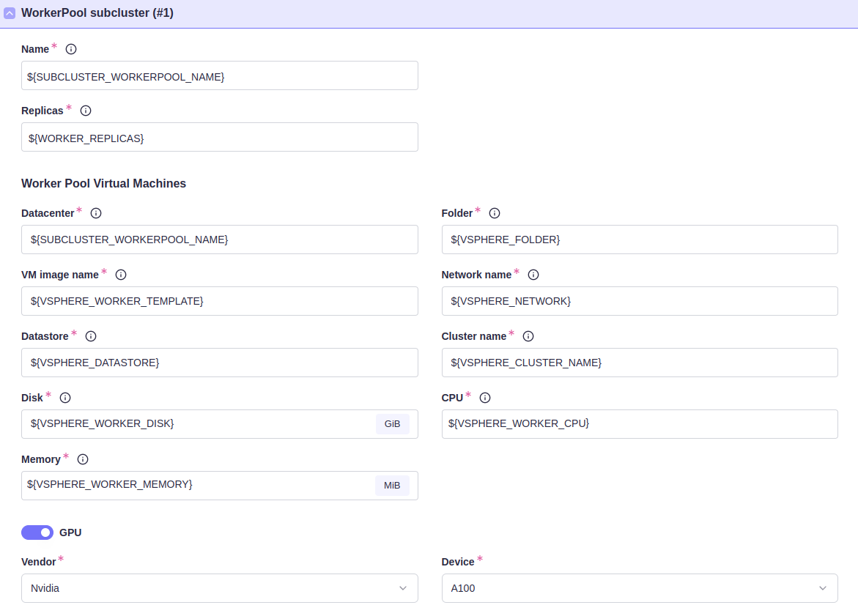Show info for VM image name
The image size is (858, 616).
121,275
